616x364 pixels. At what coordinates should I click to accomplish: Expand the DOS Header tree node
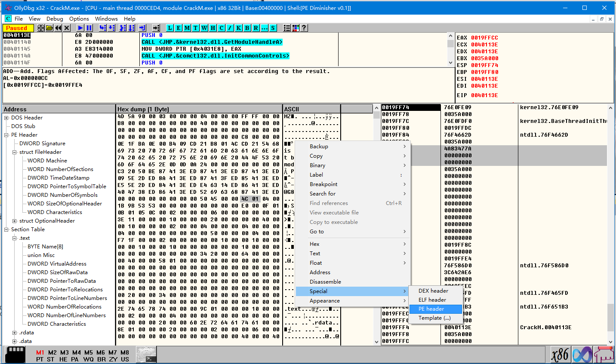point(6,118)
